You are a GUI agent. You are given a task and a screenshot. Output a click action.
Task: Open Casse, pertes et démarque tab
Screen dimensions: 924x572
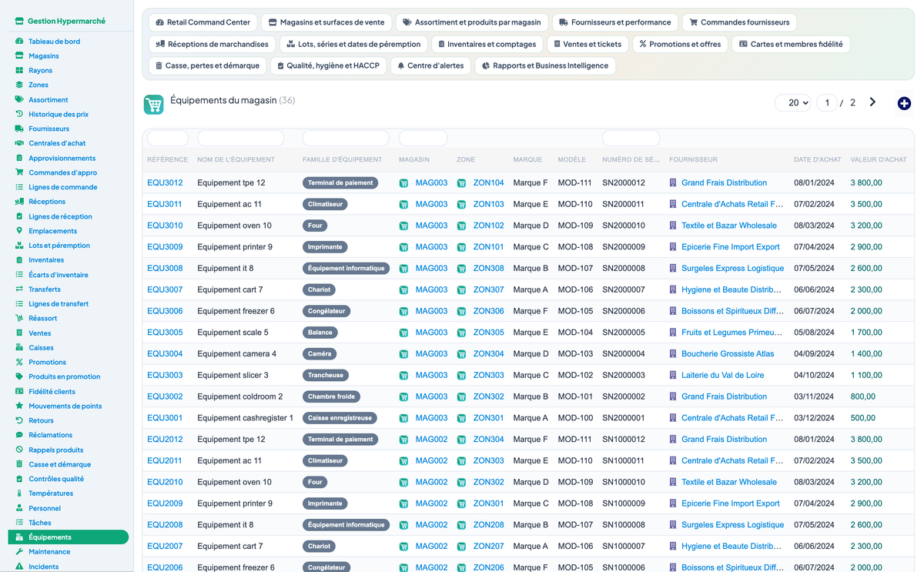tap(208, 65)
